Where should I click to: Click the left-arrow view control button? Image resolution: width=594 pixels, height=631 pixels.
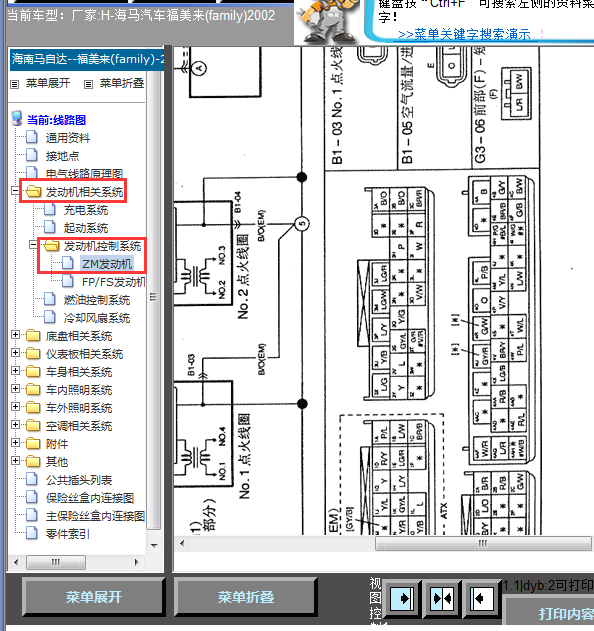coord(482,598)
